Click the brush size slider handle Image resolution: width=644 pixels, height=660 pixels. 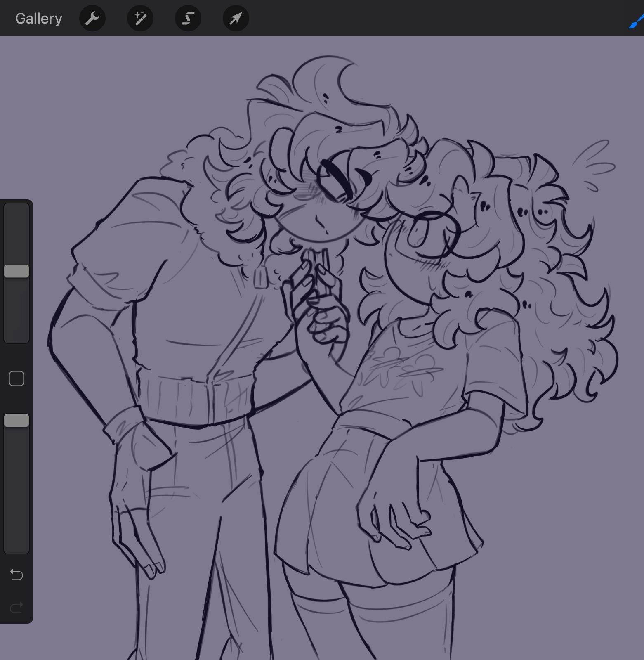tap(17, 271)
